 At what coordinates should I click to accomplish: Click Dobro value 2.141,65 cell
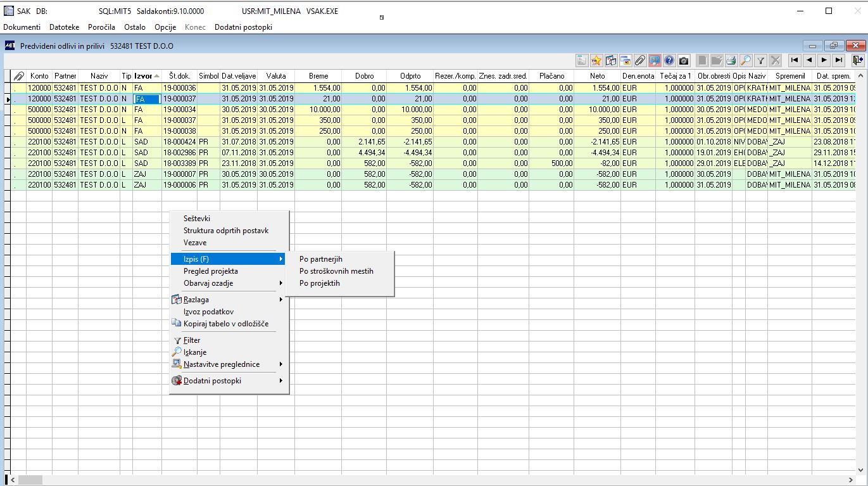point(364,142)
